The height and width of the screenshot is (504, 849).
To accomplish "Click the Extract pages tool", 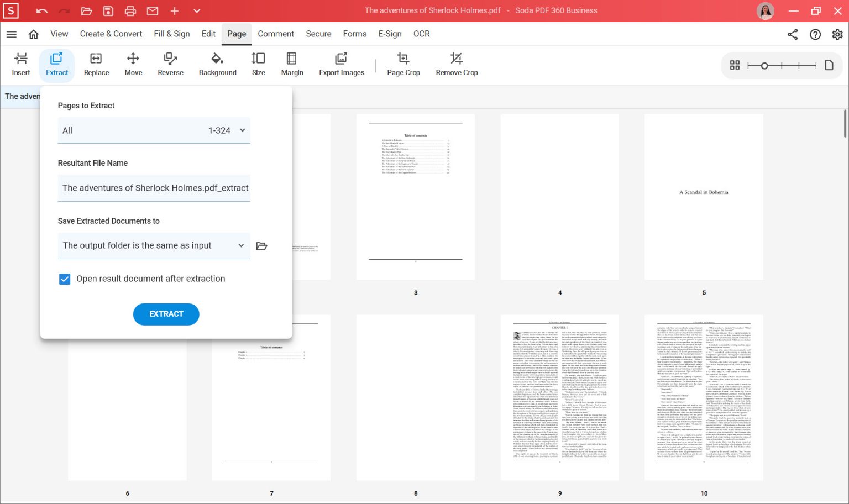I will click(x=57, y=64).
